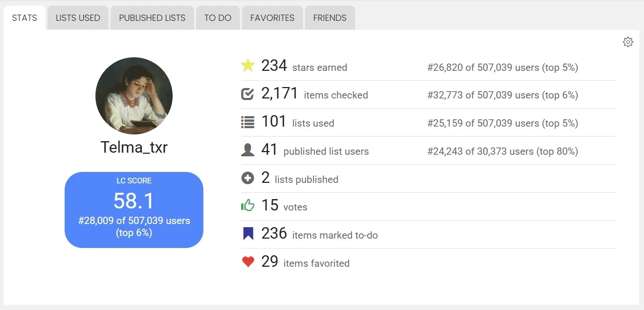Open the Friends tab
This screenshot has width=644, height=310.
(x=330, y=18)
